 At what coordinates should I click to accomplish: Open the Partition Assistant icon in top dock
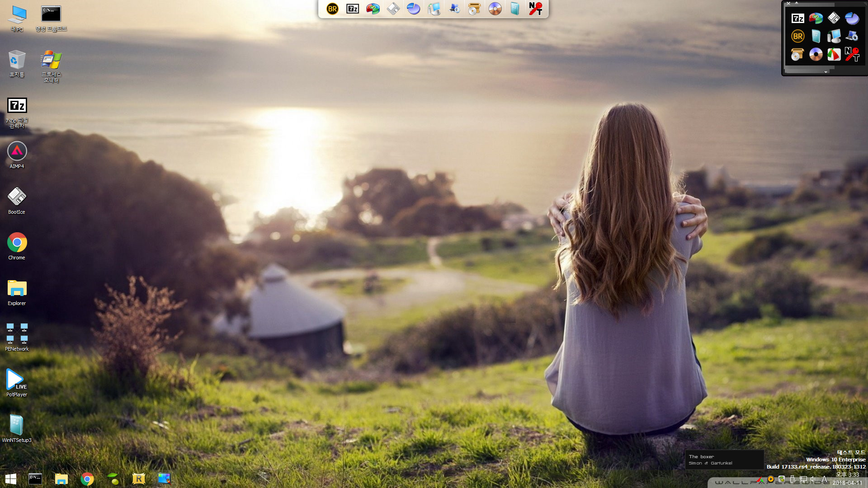[373, 9]
